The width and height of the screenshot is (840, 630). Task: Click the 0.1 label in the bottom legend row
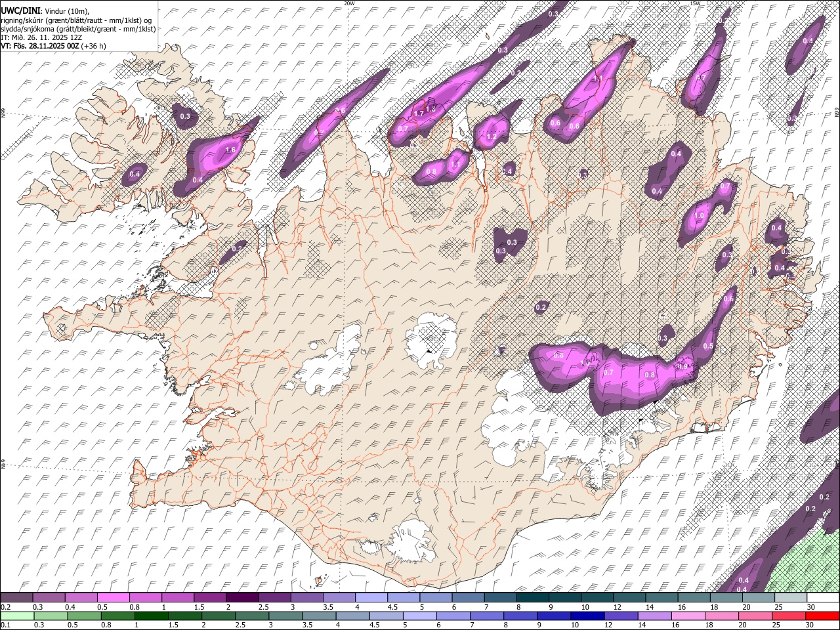[6, 625]
